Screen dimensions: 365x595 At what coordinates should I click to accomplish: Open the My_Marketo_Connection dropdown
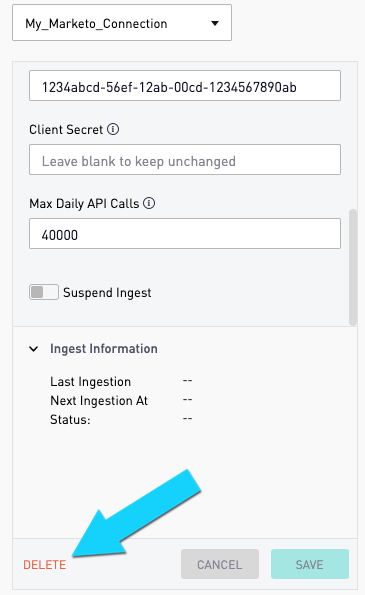point(122,23)
